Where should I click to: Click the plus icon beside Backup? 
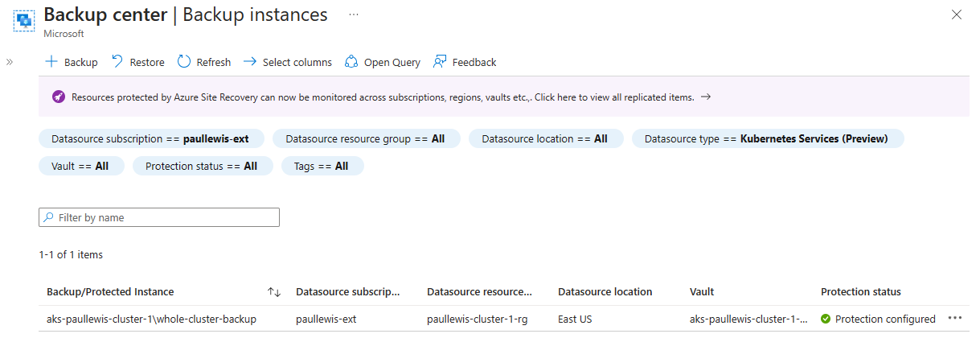[x=51, y=62]
